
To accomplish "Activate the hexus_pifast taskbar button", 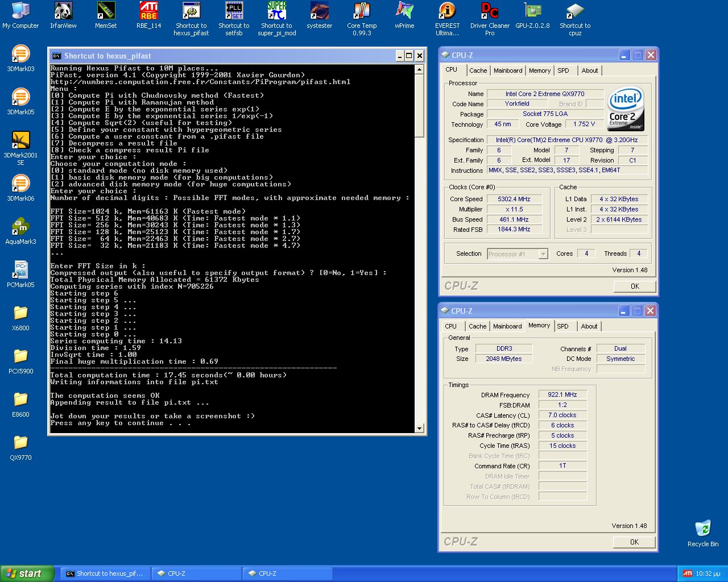I will (x=105, y=573).
